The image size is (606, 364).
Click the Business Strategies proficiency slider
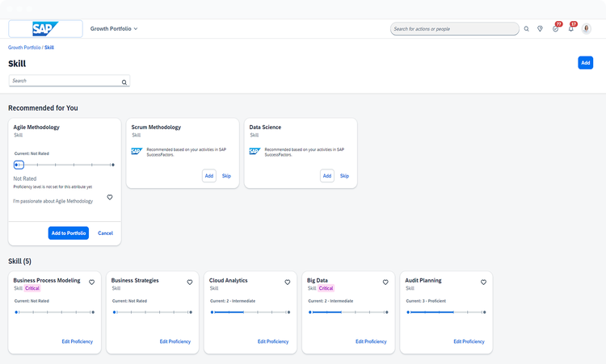pyautogui.click(x=153, y=312)
